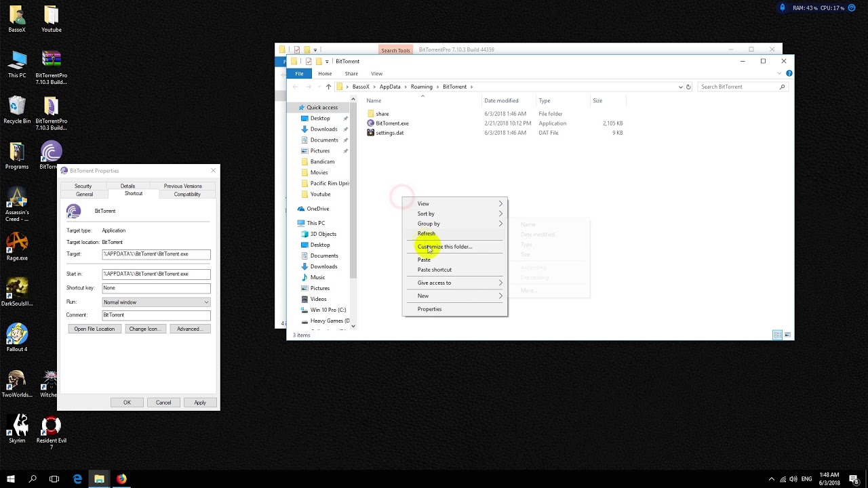Open Firefox from the taskbar
Viewport: 868px width, 488px height.
[x=121, y=479]
